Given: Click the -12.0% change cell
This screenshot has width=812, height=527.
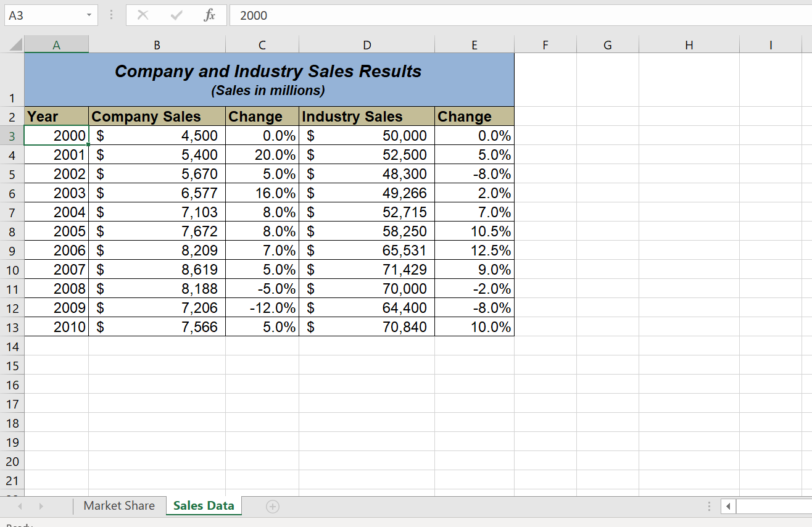Looking at the screenshot, I should coord(262,308).
